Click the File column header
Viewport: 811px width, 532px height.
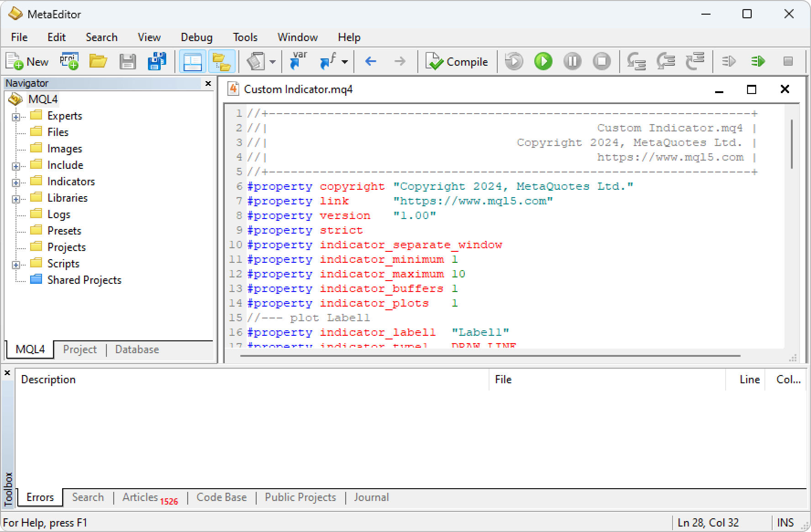(608, 380)
